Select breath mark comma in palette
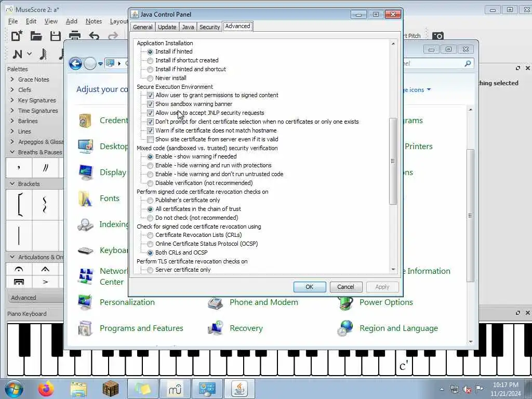 tap(19, 168)
